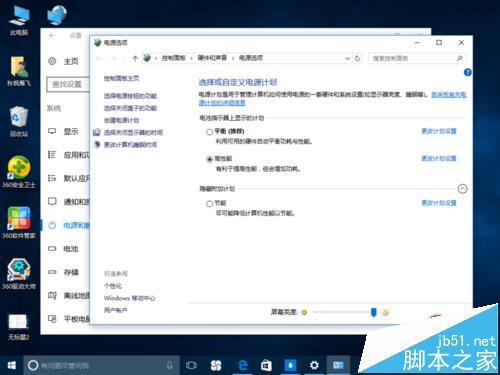The image size is (500, 375).
Task: Select the 平衡 (推荐) power plan
Action: (209, 132)
